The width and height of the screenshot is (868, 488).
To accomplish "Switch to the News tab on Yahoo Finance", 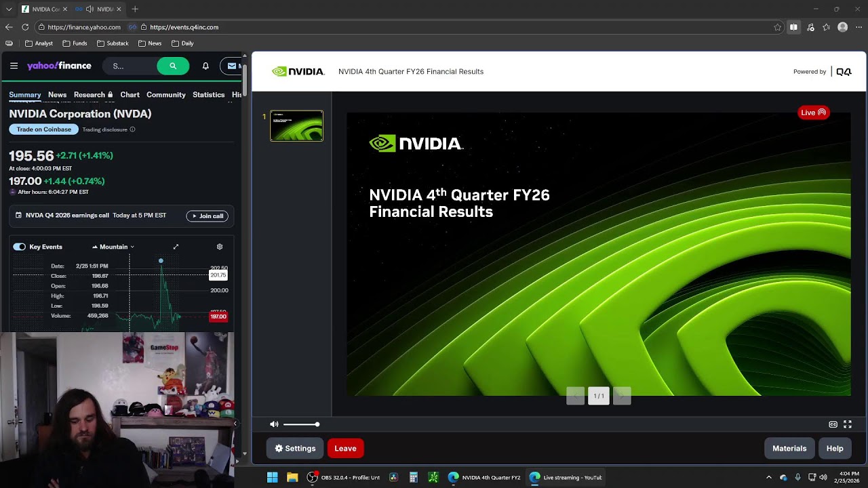I will [57, 95].
